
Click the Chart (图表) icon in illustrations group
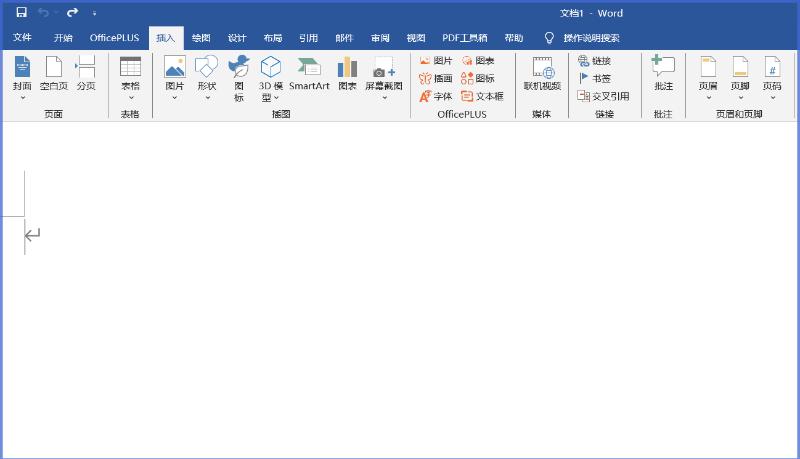(x=347, y=73)
